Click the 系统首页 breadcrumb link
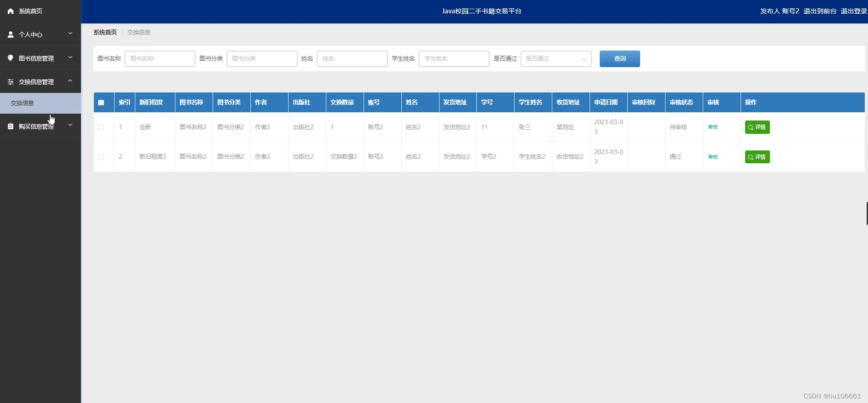Screen dimensions: 868x403 (x=105, y=32)
